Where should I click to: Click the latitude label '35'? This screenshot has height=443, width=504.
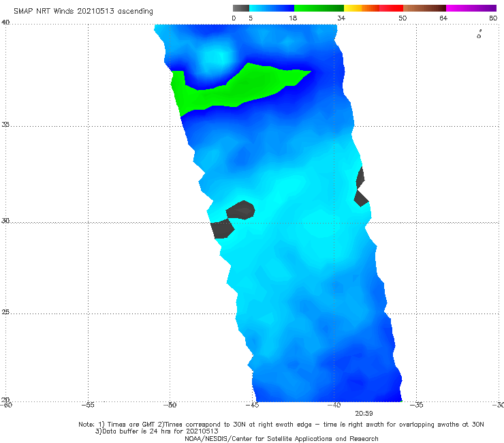pyautogui.click(x=5, y=124)
